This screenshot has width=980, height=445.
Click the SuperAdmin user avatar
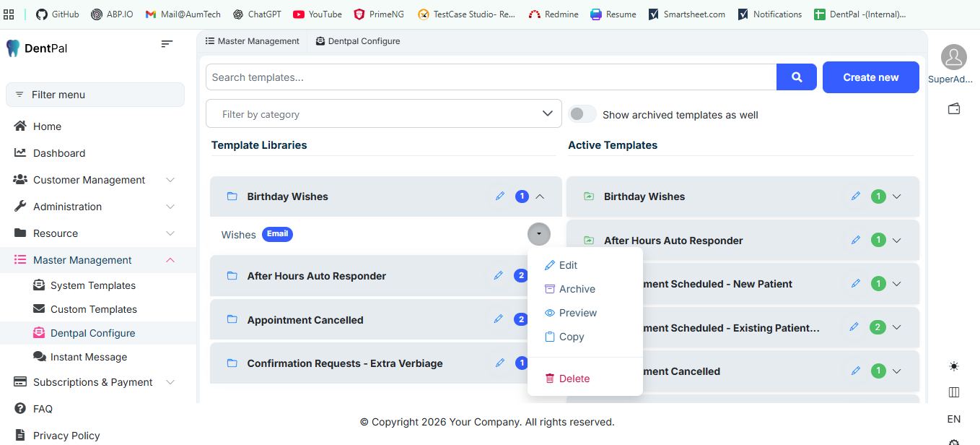point(953,57)
